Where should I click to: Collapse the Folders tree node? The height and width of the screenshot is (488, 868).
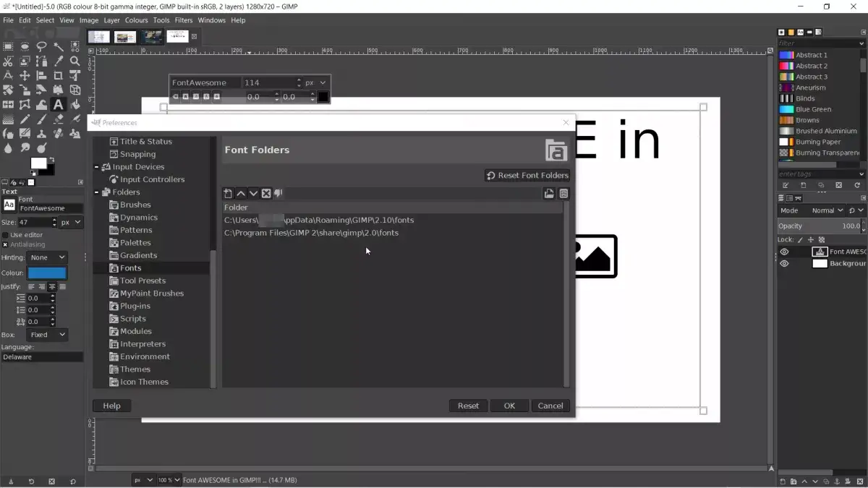coord(97,192)
